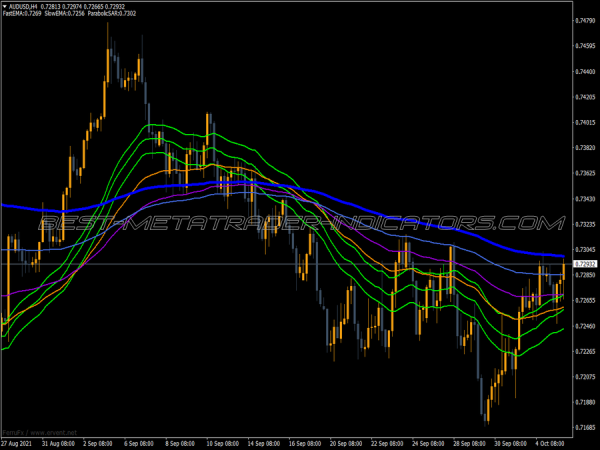
Task: Click the 2 Sep 08:00 time label
Action: pos(98,444)
